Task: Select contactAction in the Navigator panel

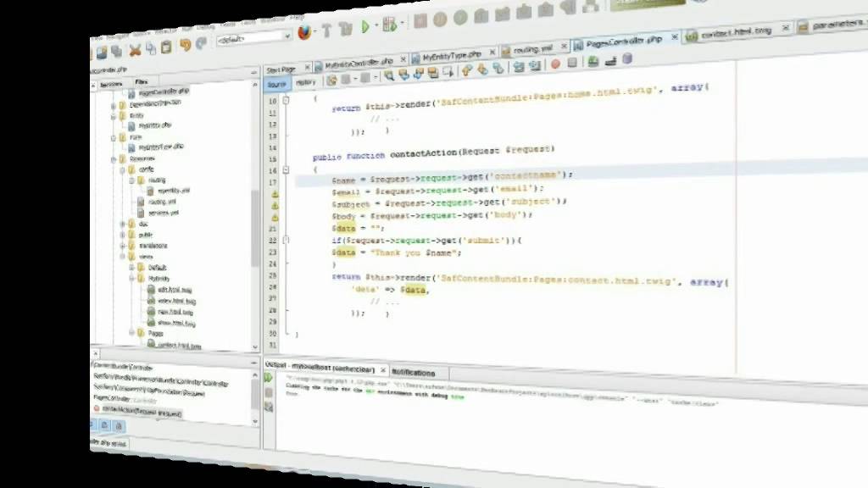Action: [x=142, y=413]
